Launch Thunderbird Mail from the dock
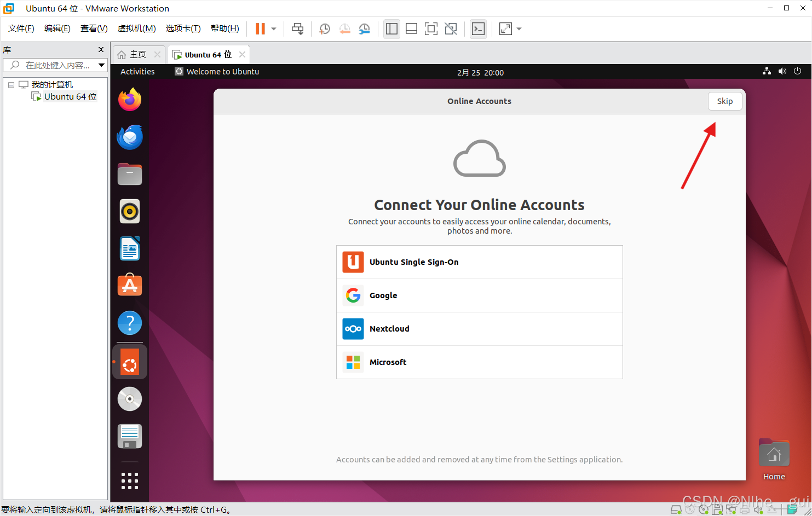This screenshot has height=516, width=812. pyautogui.click(x=130, y=137)
